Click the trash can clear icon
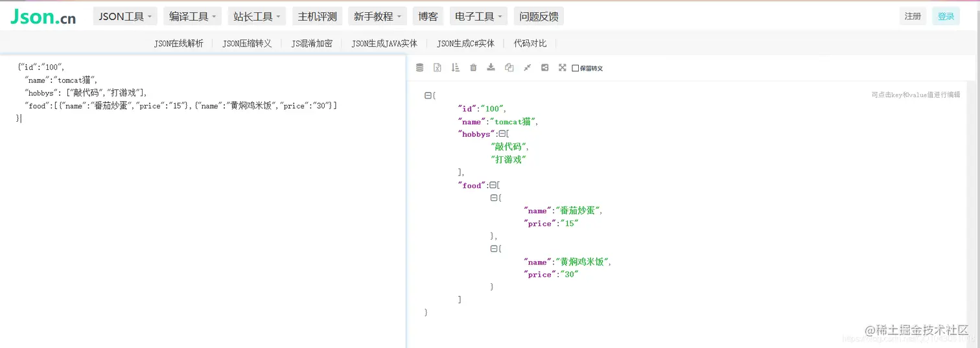The height and width of the screenshot is (348, 980). (473, 67)
